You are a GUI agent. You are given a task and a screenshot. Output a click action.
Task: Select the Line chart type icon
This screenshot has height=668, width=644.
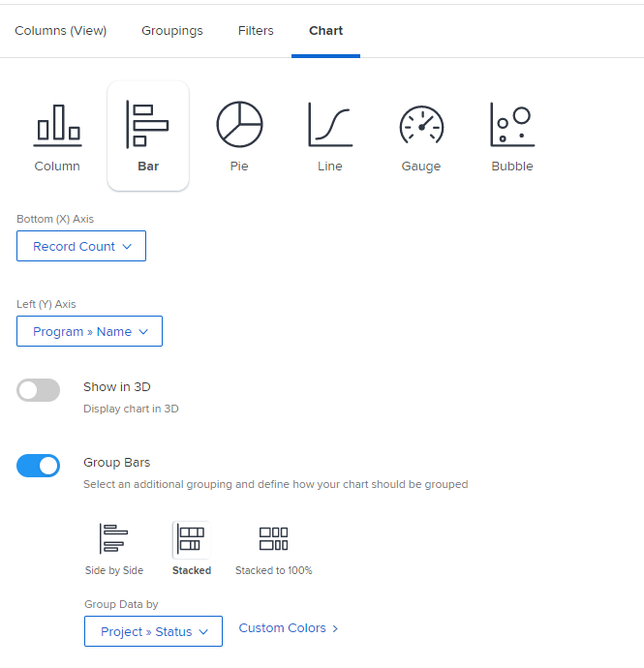pos(329,125)
